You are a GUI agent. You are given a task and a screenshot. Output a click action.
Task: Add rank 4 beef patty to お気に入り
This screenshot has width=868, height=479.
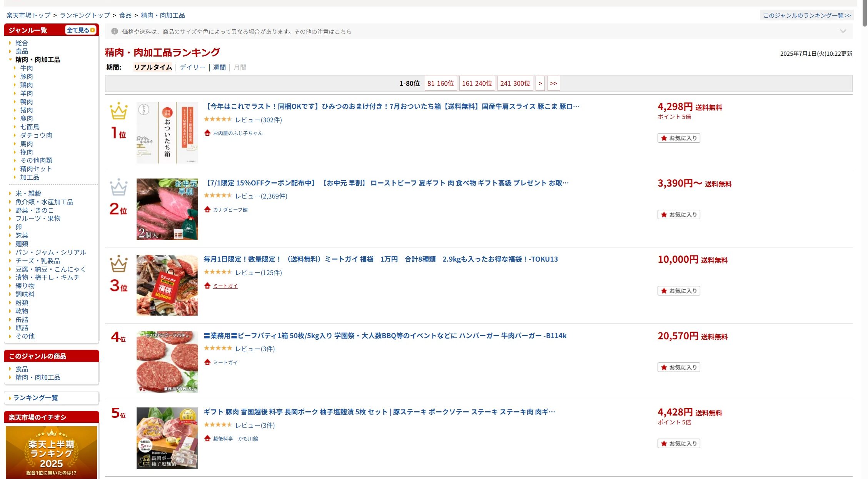[x=679, y=367]
